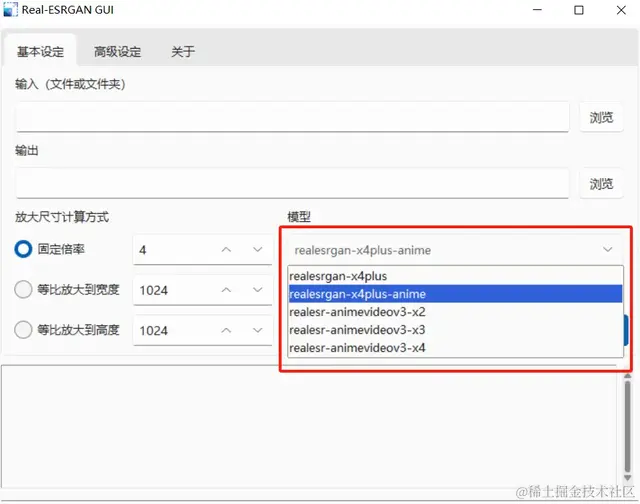The image size is (640, 504).
Task: Choose realesr-animevideov3-x4 model option
Action: (456, 348)
